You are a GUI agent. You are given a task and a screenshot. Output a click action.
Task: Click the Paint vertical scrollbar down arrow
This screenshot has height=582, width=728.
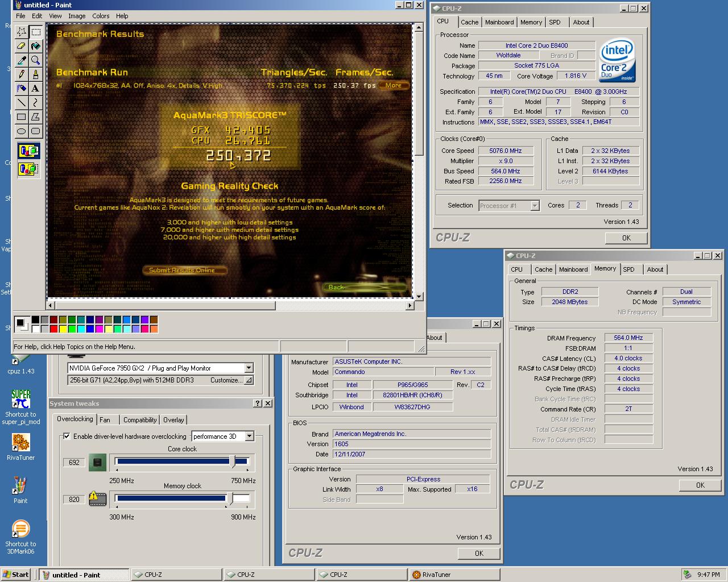(419, 296)
